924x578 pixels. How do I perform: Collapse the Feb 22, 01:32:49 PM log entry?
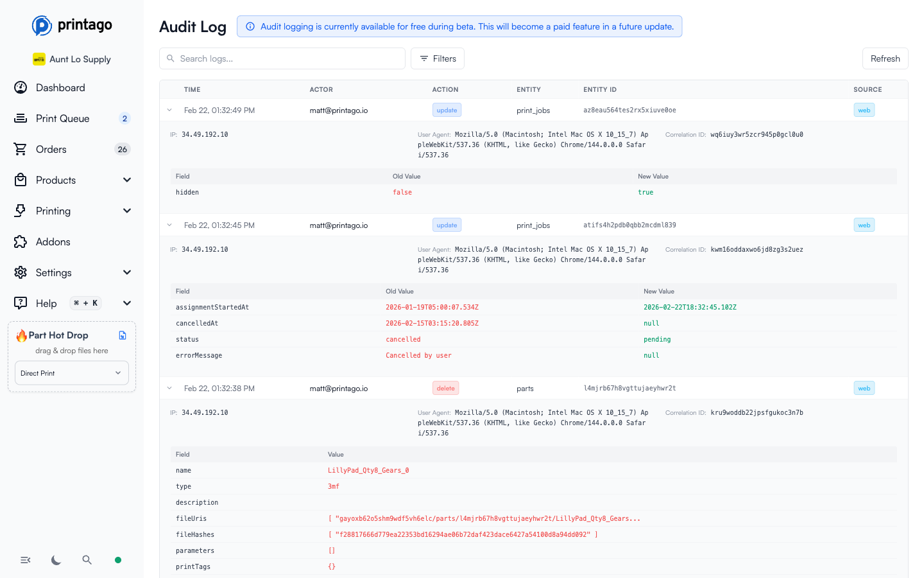[x=169, y=110]
